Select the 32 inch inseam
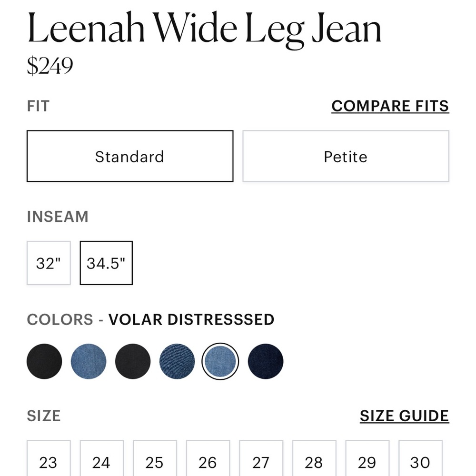 click(x=48, y=263)
